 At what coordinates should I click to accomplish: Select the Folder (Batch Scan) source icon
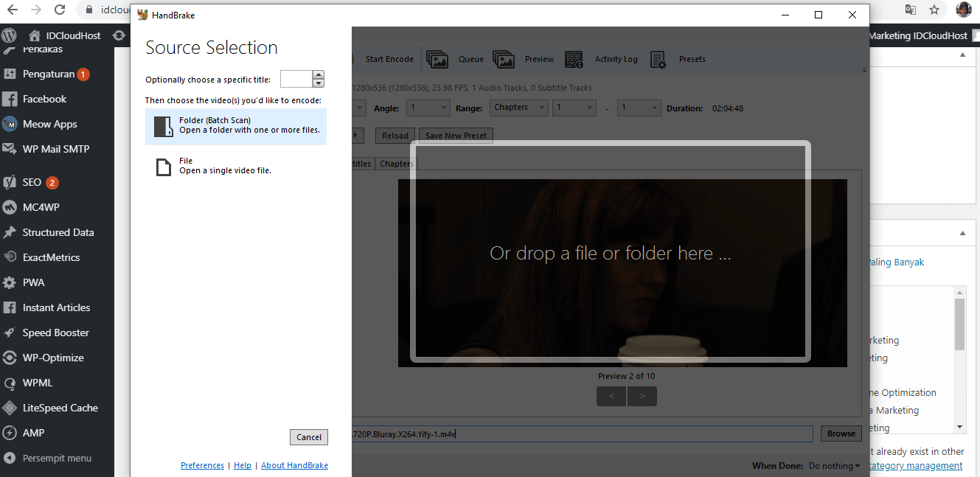163,126
